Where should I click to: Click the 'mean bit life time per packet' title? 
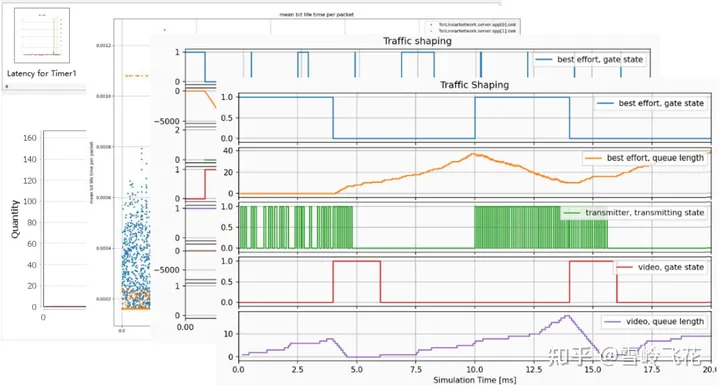316,15
